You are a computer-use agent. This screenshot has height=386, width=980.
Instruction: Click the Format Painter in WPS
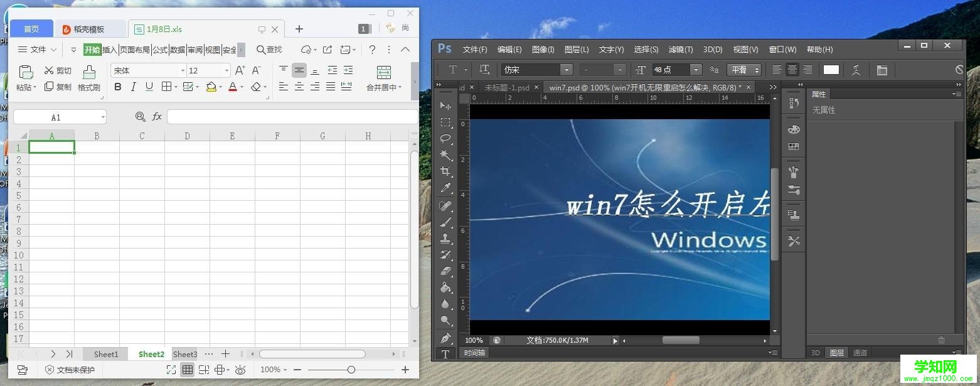pos(89,78)
